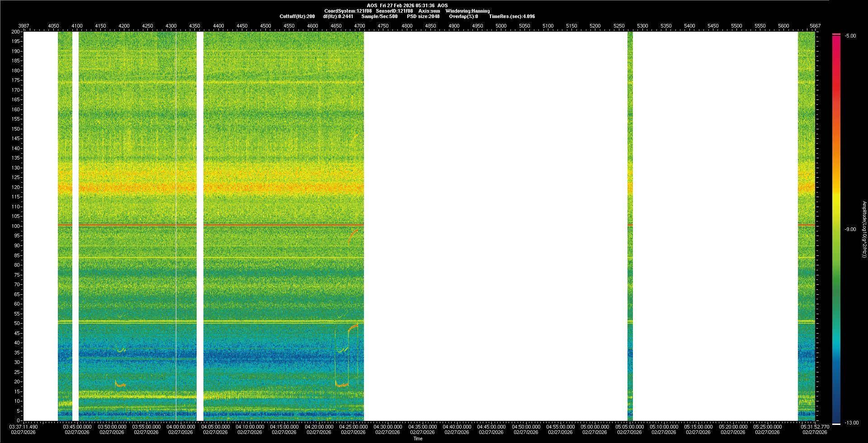Click the 05:31:52.770 end time label

tap(815, 427)
